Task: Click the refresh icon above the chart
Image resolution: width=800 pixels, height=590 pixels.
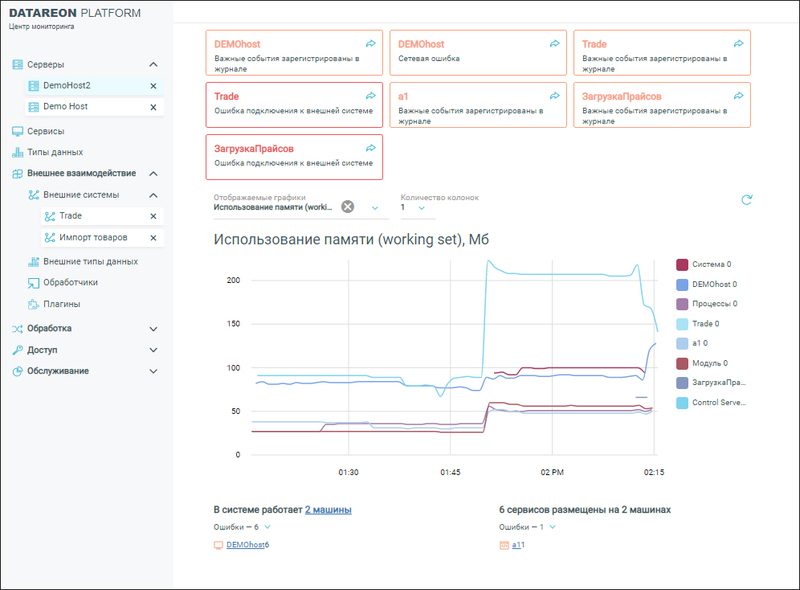Action: 746,199
